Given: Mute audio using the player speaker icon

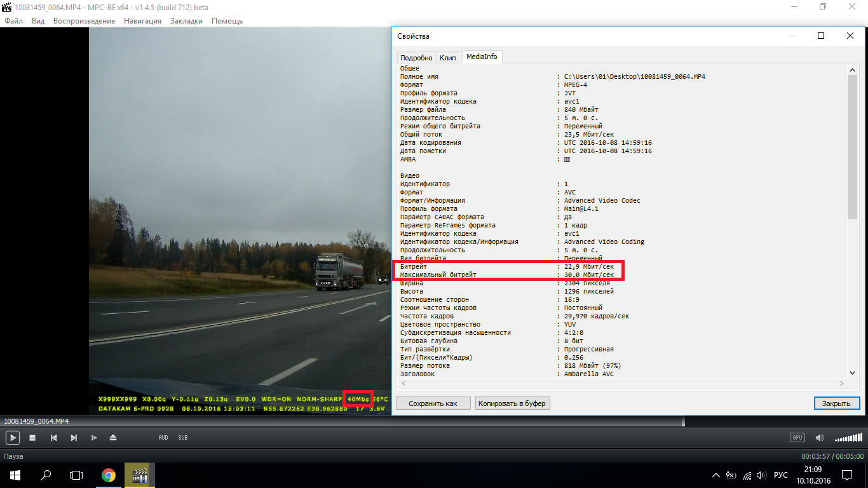Looking at the screenshot, I should 820,438.
